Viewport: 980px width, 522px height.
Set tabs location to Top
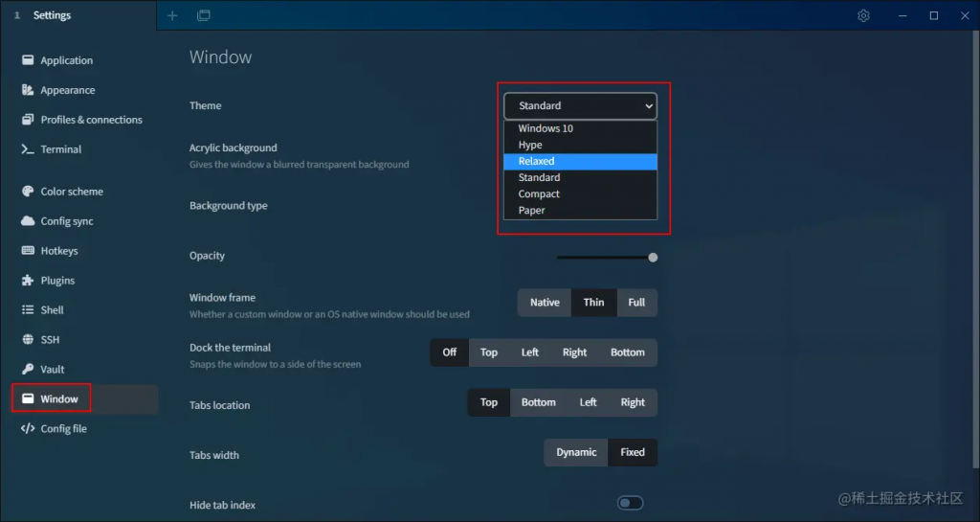point(489,402)
